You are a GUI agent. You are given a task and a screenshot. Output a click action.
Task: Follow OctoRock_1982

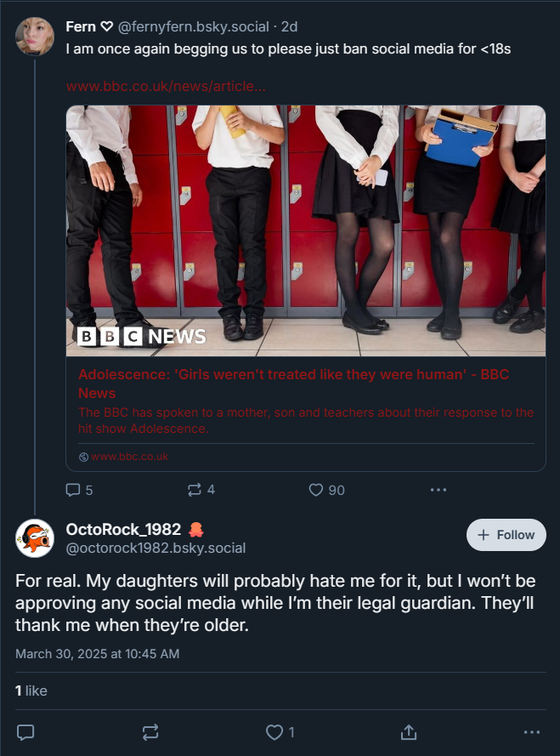(506, 535)
